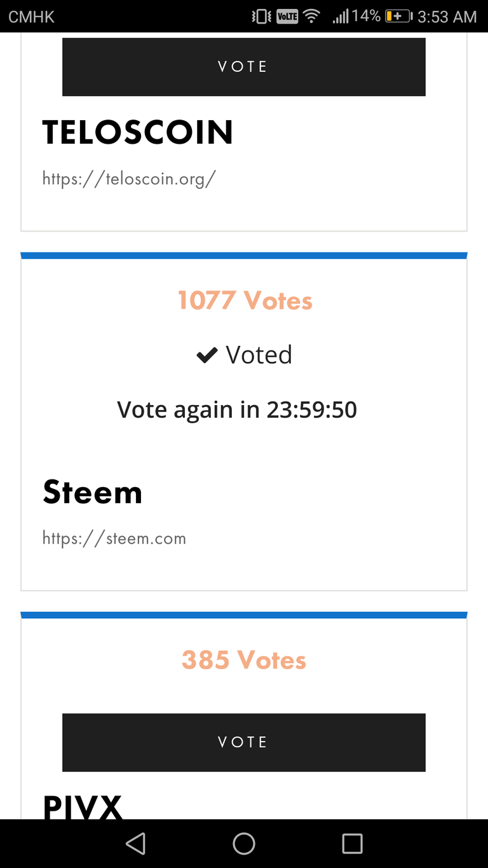Tap the cellular signal bars icon
This screenshot has width=488, height=868.
tap(340, 17)
